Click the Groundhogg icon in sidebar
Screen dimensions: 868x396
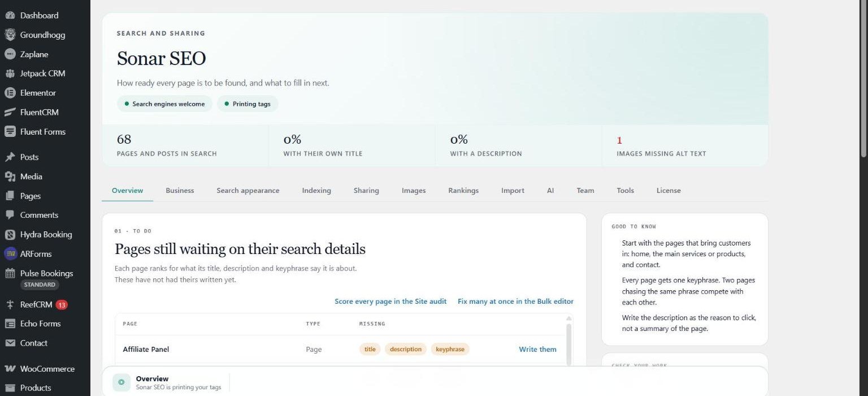click(10, 35)
